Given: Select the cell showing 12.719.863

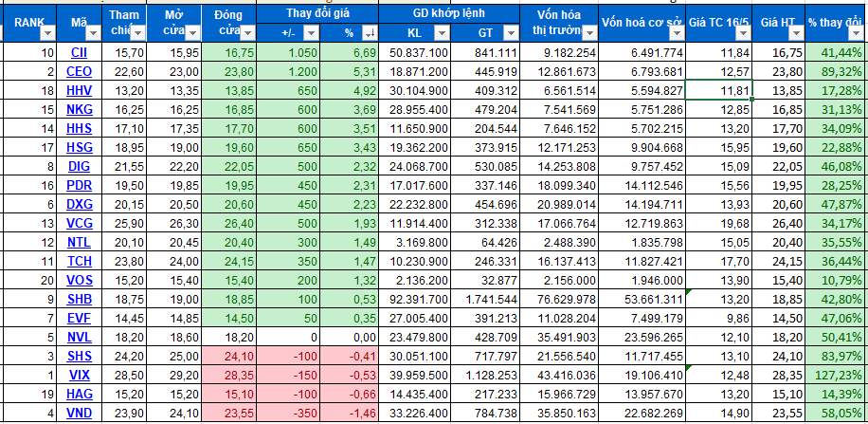Looking at the screenshot, I should [x=642, y=223].
